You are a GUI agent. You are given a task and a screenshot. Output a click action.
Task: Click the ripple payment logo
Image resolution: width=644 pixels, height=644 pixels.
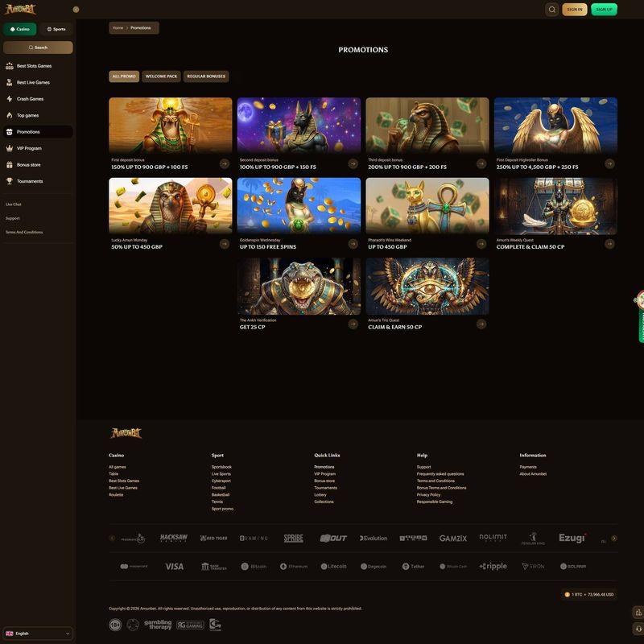click(x=493, y=567)
